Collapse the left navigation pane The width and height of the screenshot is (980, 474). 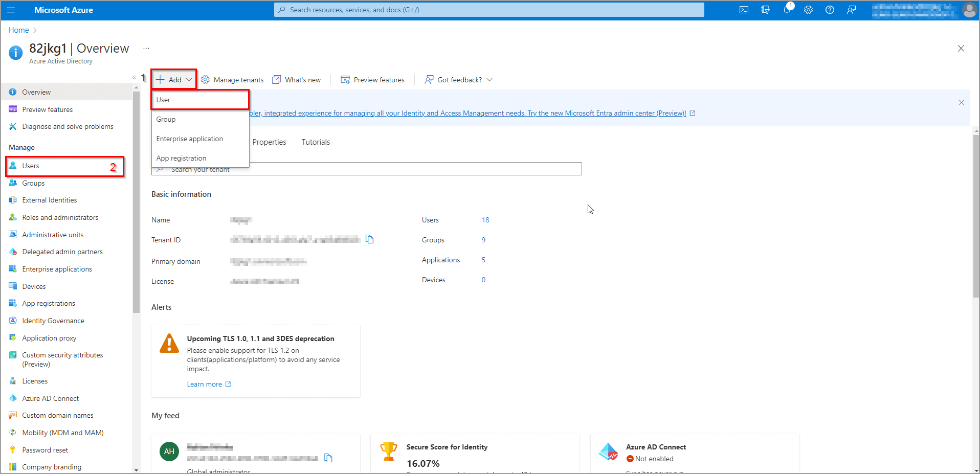[134, 78]
